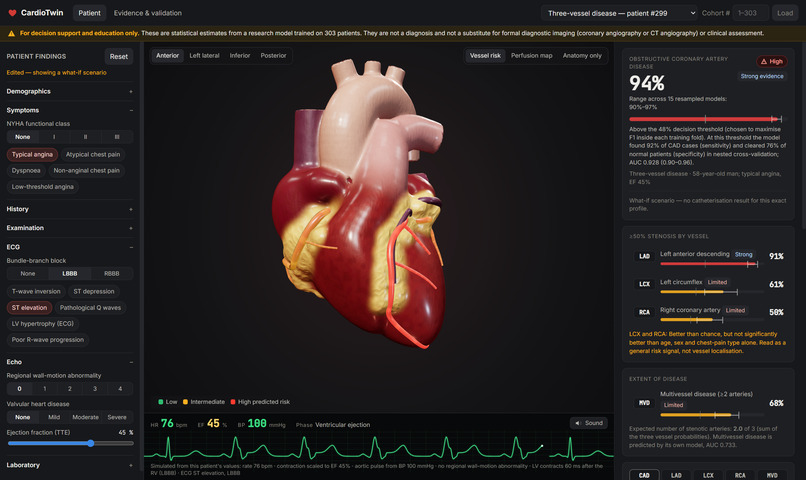Expand the Examination section
Image resolution: width=806 pixels, height=480 pixels.
tap(69, 228)
